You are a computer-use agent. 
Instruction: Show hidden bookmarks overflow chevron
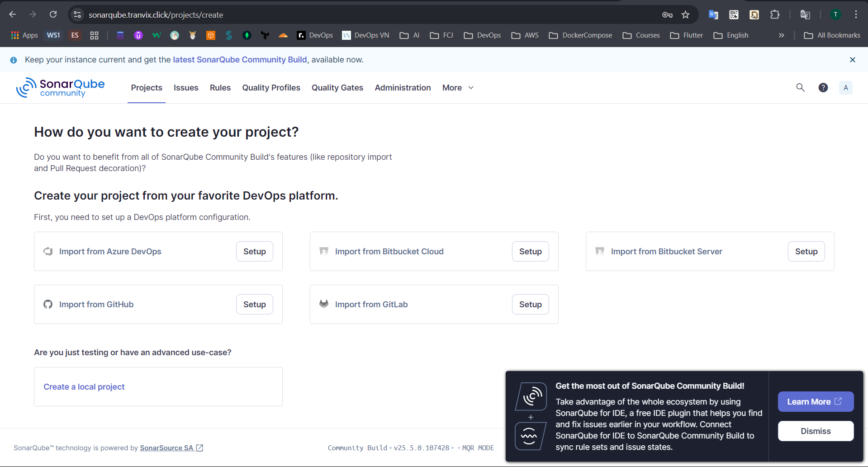781,35
